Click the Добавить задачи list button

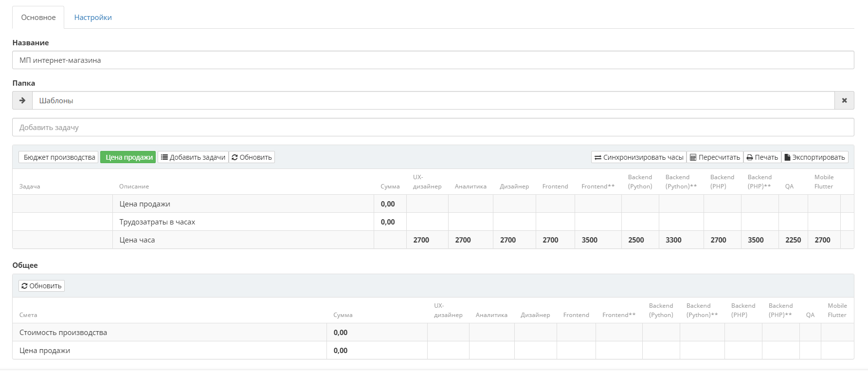[193, 157]
